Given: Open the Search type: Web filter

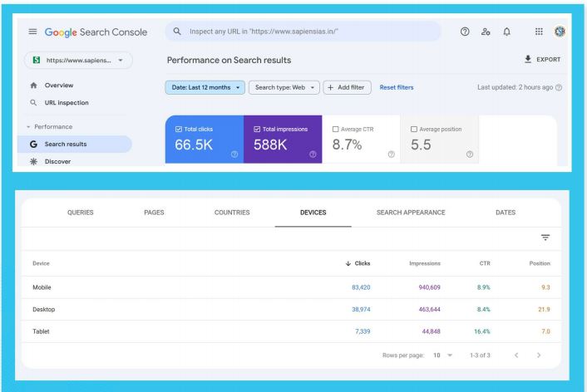Looking at the screenshot, I should 284,87.
